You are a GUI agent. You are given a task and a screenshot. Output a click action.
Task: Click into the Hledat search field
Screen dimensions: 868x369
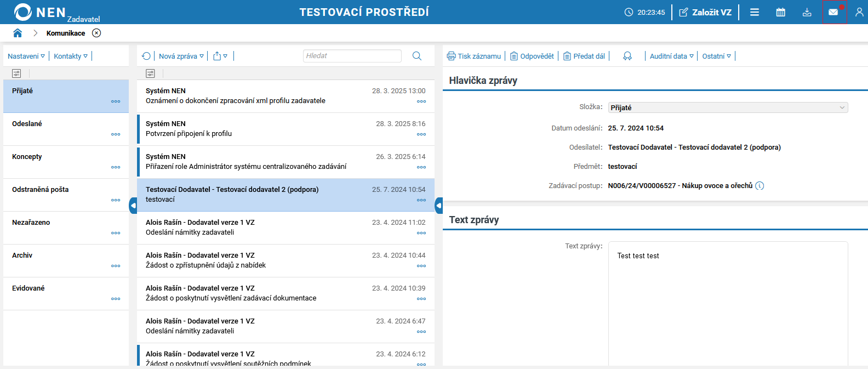352,56
